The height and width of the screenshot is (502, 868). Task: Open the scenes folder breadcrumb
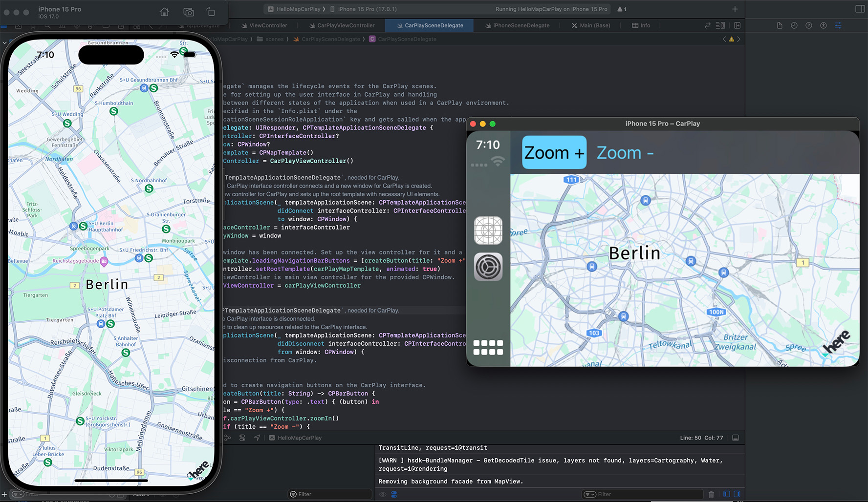(x=270, y=39)
